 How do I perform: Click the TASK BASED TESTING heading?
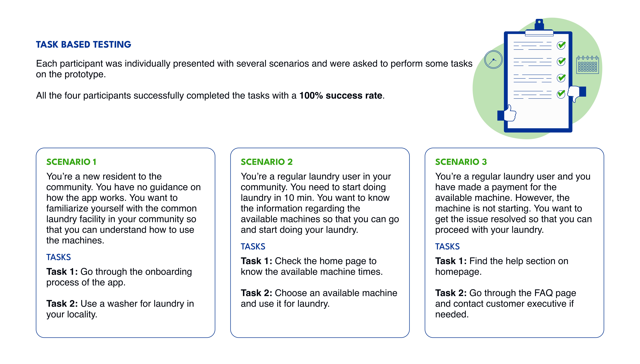click(84, 44)
